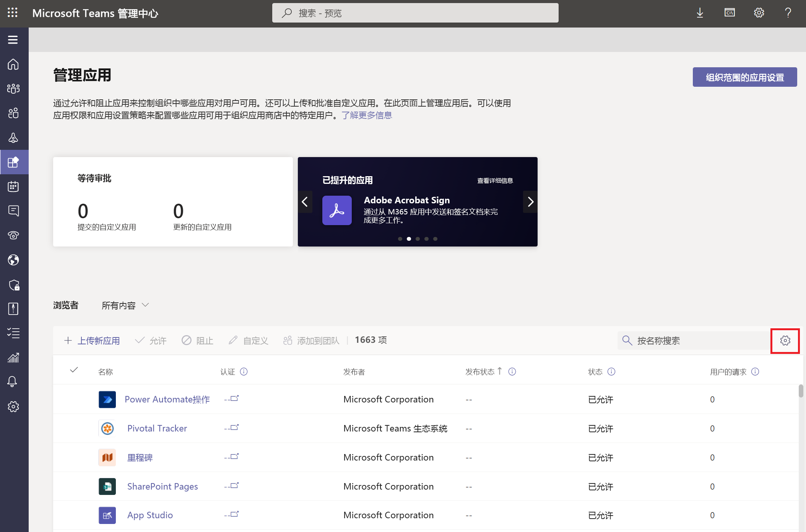Click 提交的自定义应用 count in pending card
Image resolution: width=806 pixels, height=532 pixels.
pyautogui.click(x=83, y=211)
